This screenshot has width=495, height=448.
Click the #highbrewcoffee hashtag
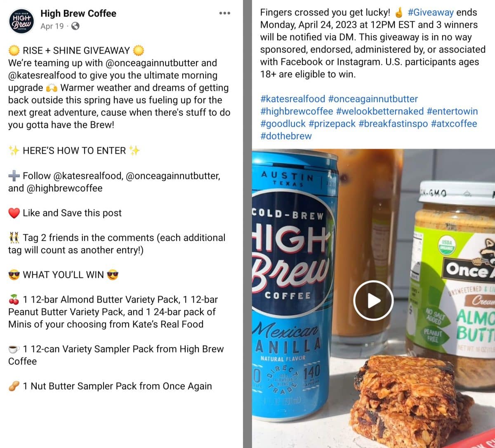tap(297, 111)
